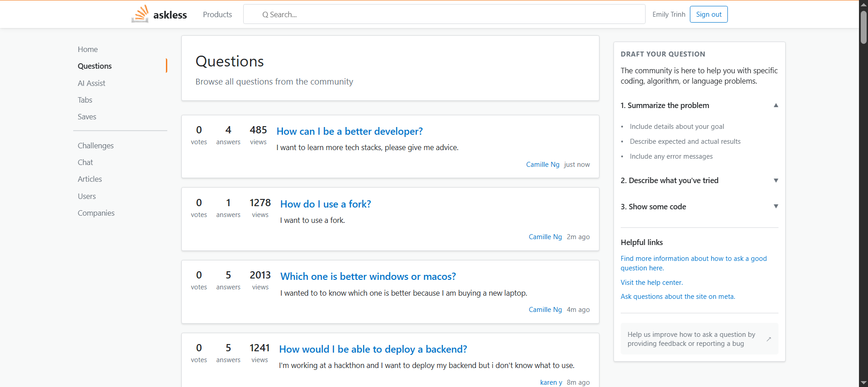The height and width of the screenshot is (387, 868).
Task: Open the Products menu
Action: pos(217,14)
